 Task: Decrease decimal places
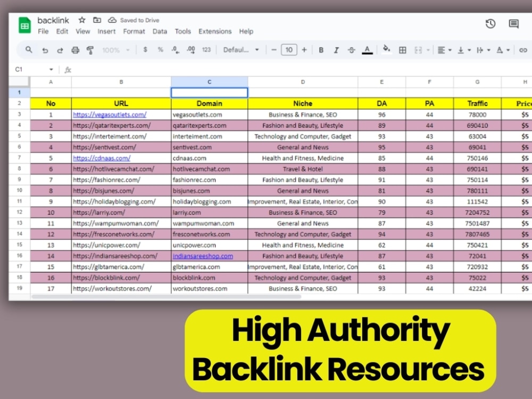(176, 50)
